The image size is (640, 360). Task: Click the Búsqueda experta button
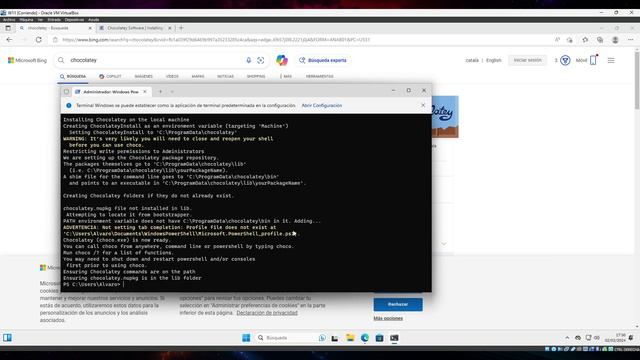pyautogui.click(x=323, y=60)
